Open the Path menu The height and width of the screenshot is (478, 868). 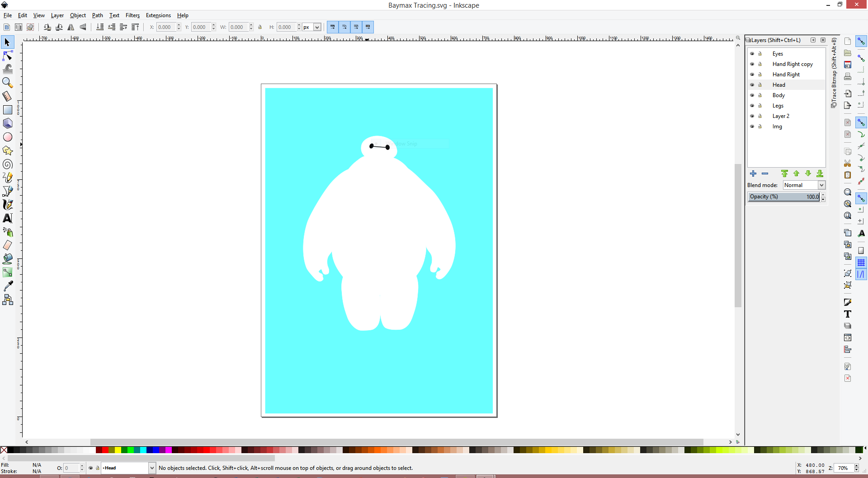click(x=98, y=15)
